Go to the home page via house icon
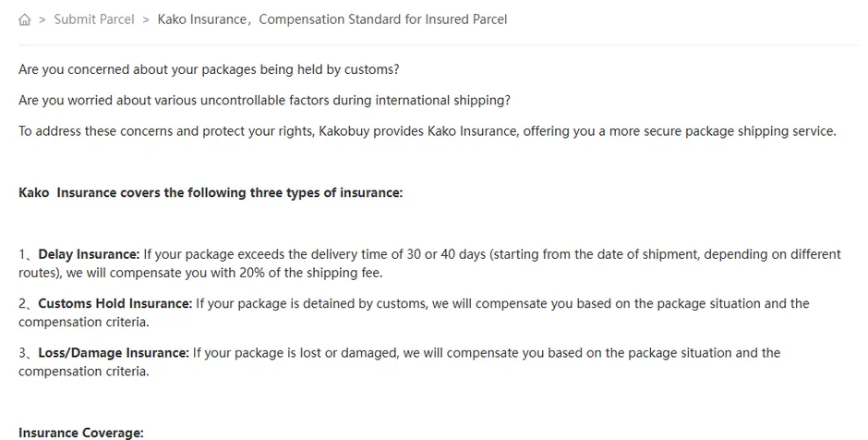The width and height of the screenshot is (868, 440). (24, 20)
